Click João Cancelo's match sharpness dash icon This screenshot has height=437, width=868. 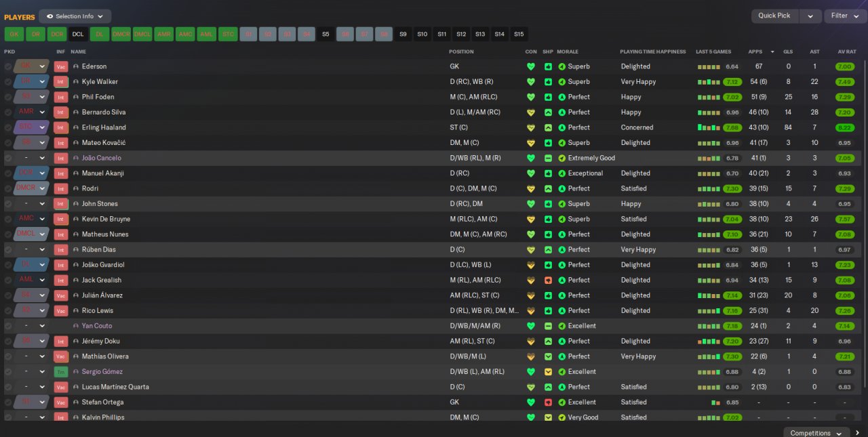tap(548, 158)
